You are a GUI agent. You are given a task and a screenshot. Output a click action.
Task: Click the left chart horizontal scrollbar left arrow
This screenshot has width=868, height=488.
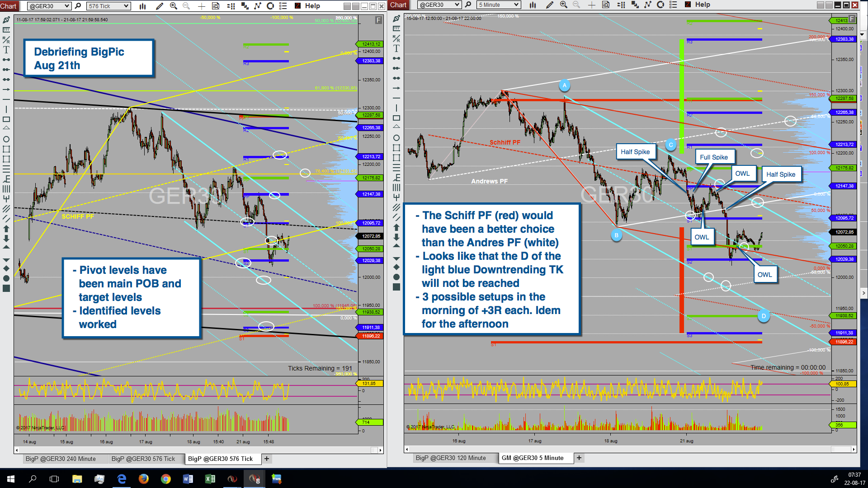[17, 450]
